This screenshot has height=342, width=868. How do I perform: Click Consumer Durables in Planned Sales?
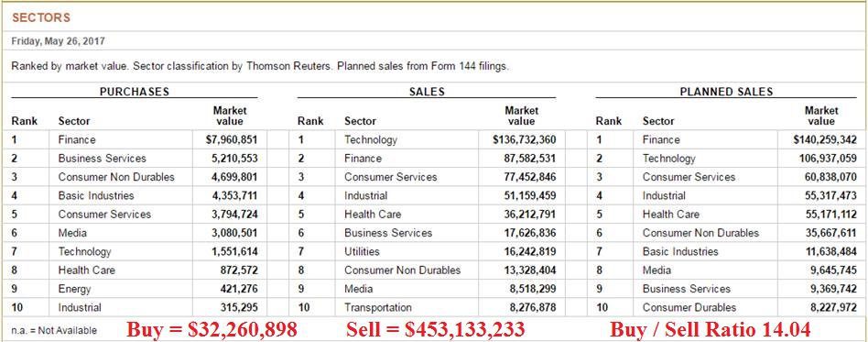[689, 307]
